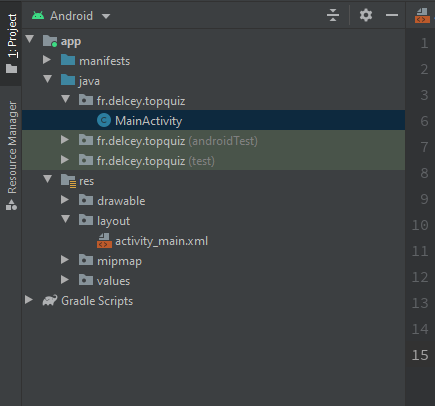The height and width of the screenshot is (406, 435).
Task: Collapse the layout folder
Action: (65, 219)
